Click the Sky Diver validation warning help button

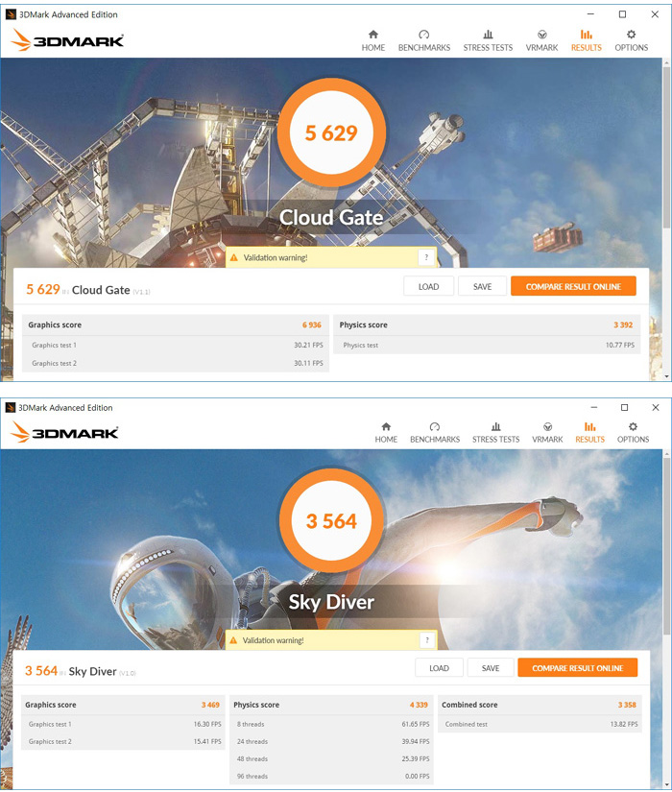point(427,640)
